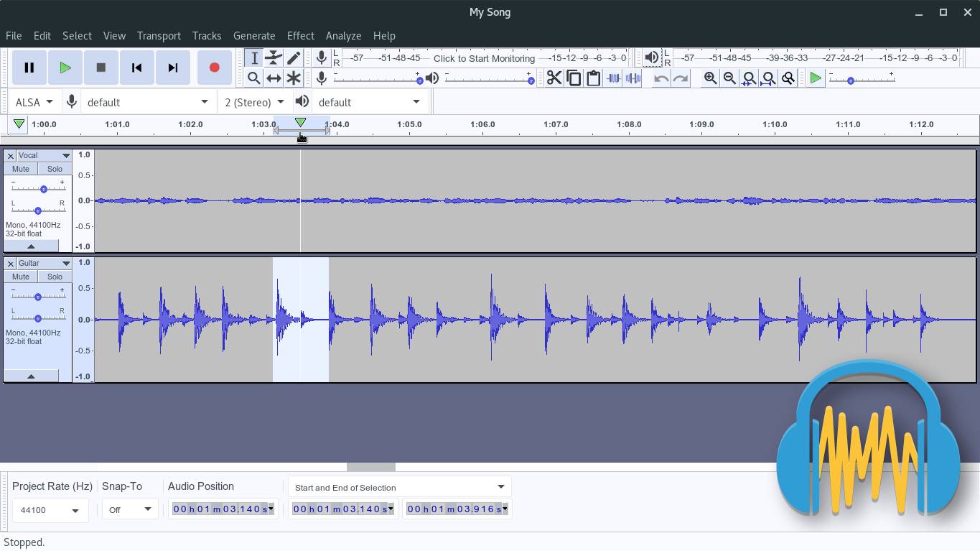Expand the Vocal track name menu

(65, 156)
